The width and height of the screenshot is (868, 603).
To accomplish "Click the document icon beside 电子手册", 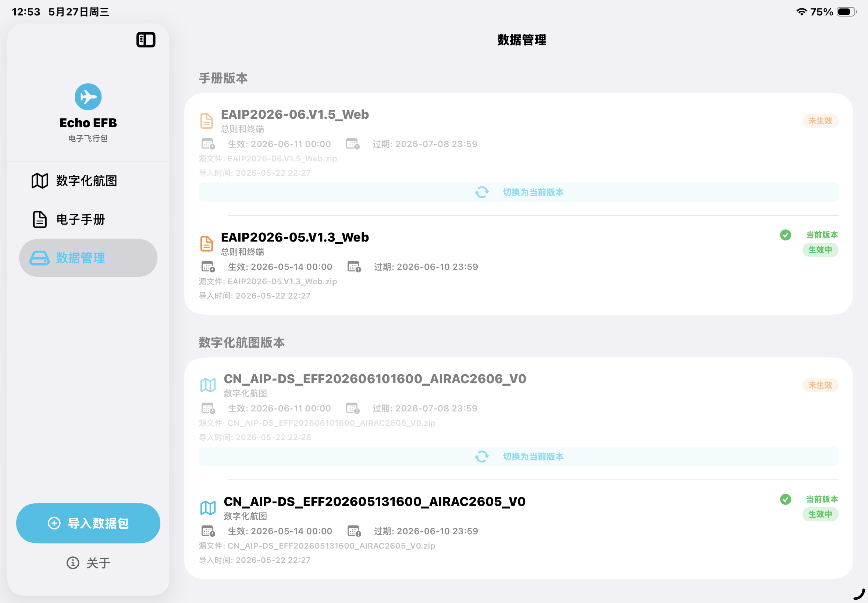I will point(40,220).
